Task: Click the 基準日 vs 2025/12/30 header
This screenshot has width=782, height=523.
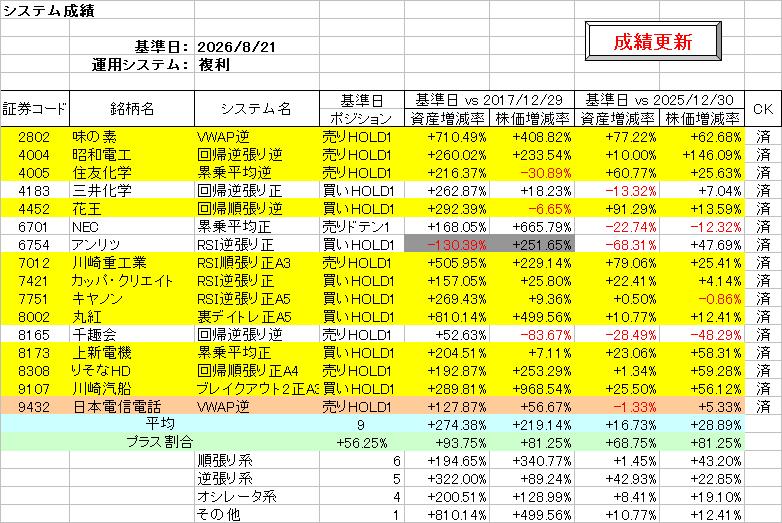Action: [x=659, y=100]
